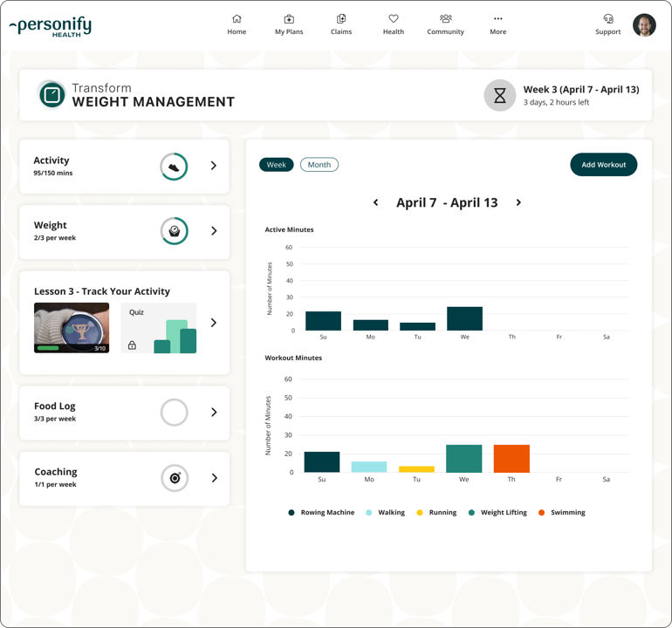Switch chart view to Month

tap(319, 165)
